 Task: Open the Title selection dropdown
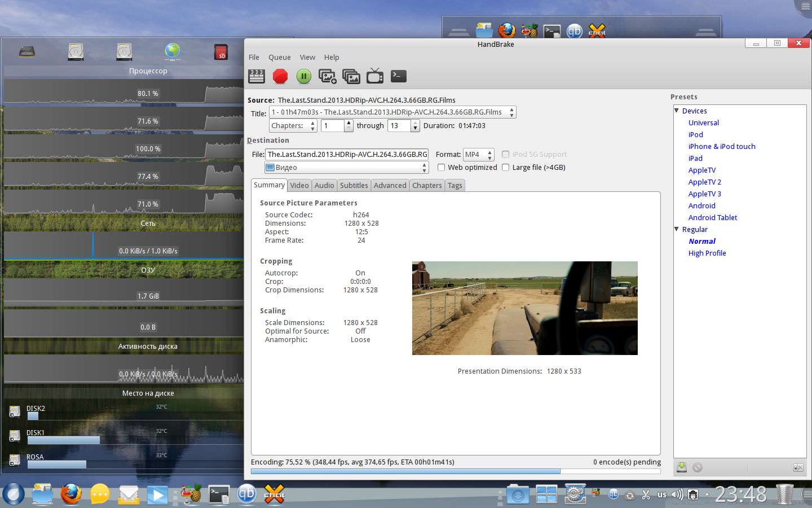(x=392, y=112)
